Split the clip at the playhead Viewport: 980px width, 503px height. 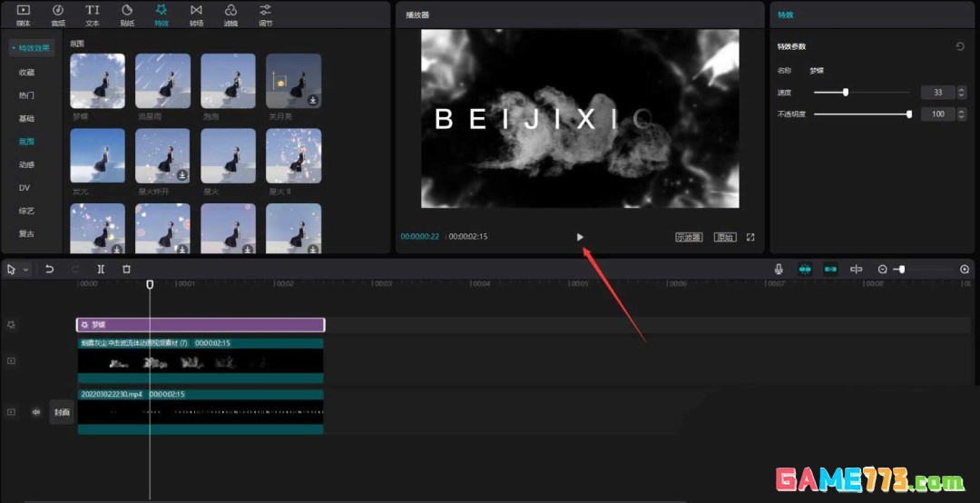point(101,269)
